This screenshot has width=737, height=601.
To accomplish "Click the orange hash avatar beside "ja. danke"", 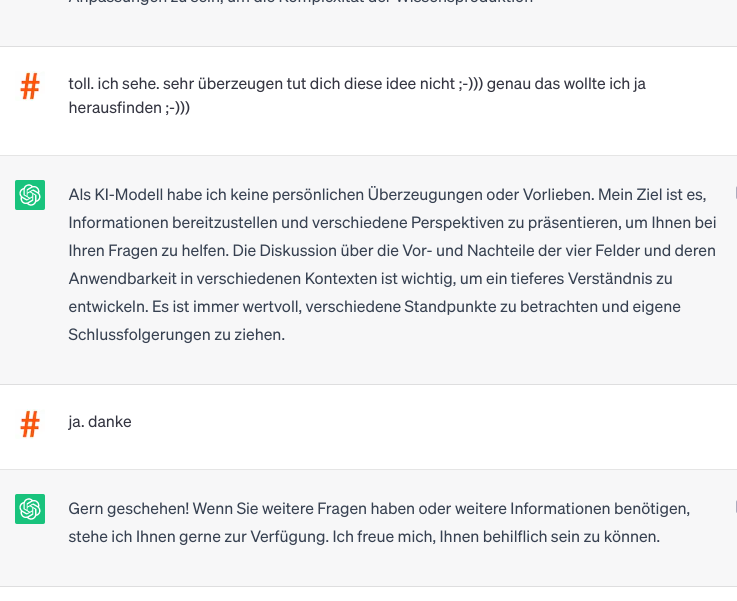I will [x=30, y=425].
